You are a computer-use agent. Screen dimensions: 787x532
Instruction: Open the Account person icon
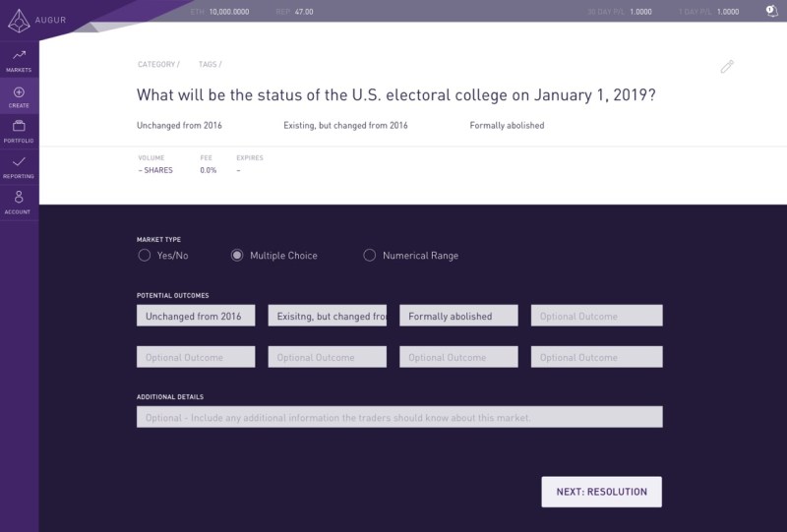point(19,202)
